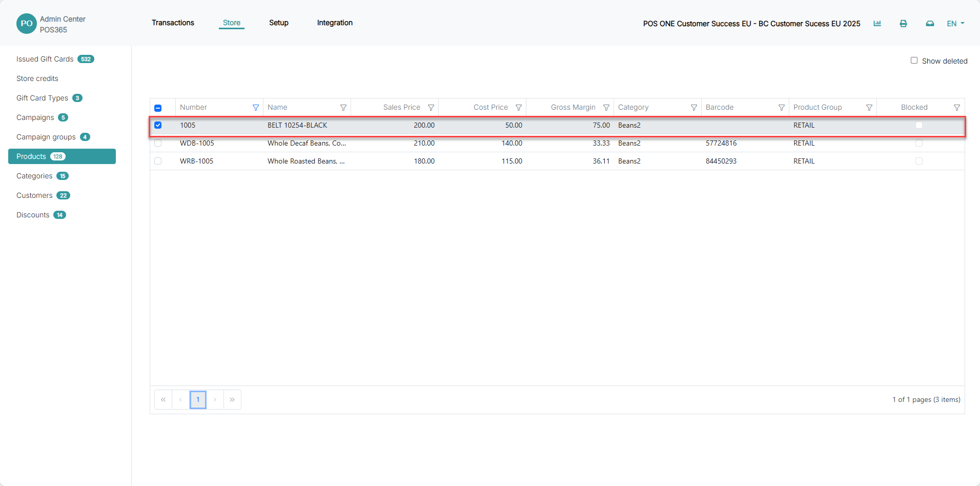Open filter for Number column
The width and height of the screenshot is (980, 486).
pos(256,108)
